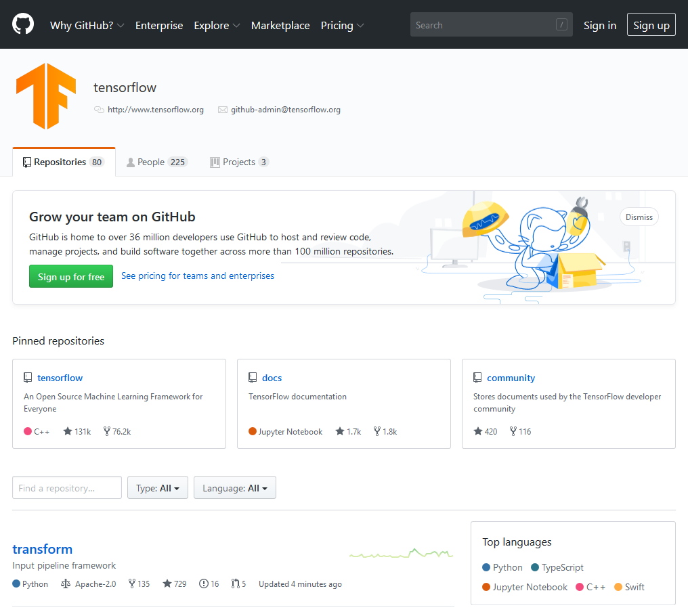Image resolution: width=688 pixels, height=616 pixels.
Task: Click the link icon beside tensorflow.org URL
Action: tap(99, 110)
